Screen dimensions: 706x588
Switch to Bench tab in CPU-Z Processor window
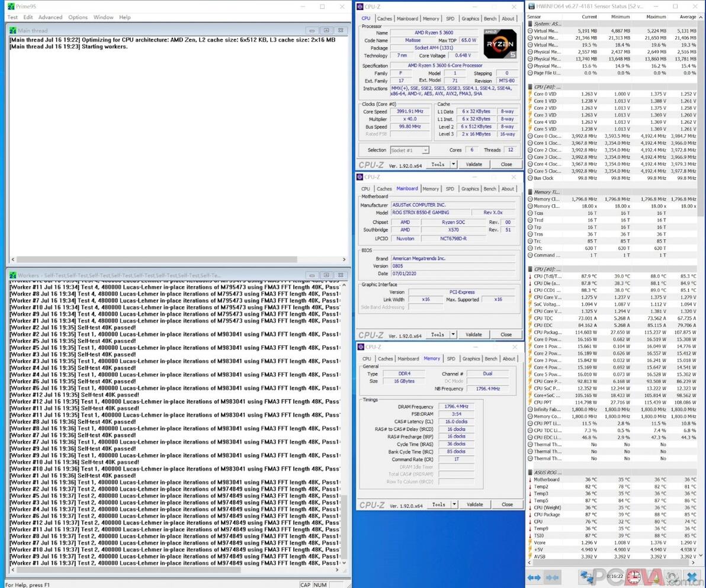tap(490, 18)
